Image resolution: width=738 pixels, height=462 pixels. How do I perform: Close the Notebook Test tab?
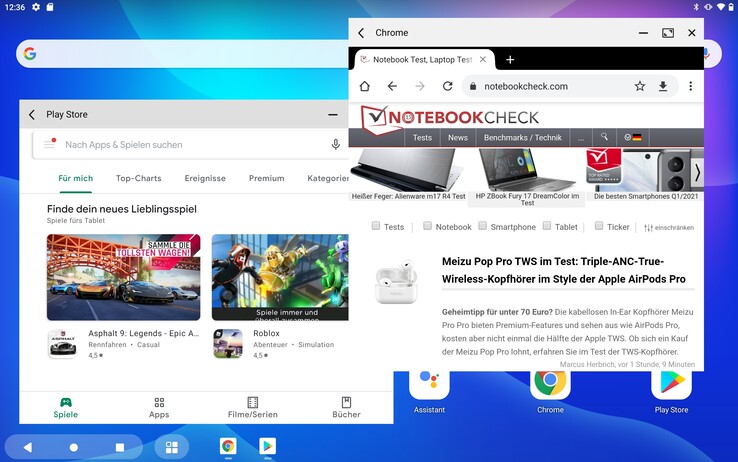(x=483, y=60)
